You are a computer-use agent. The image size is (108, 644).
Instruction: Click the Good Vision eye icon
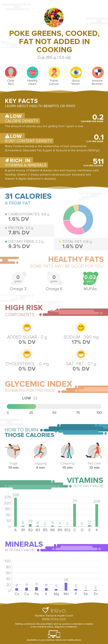76,73
